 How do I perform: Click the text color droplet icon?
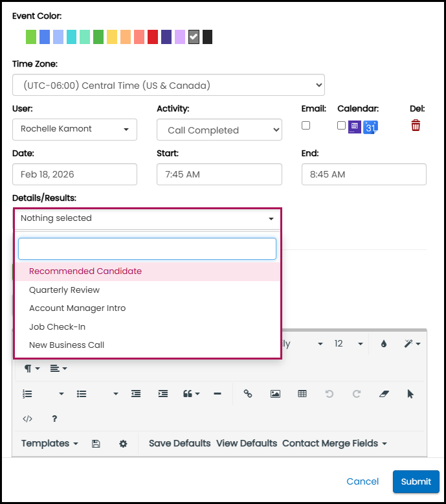click(384, 343)
